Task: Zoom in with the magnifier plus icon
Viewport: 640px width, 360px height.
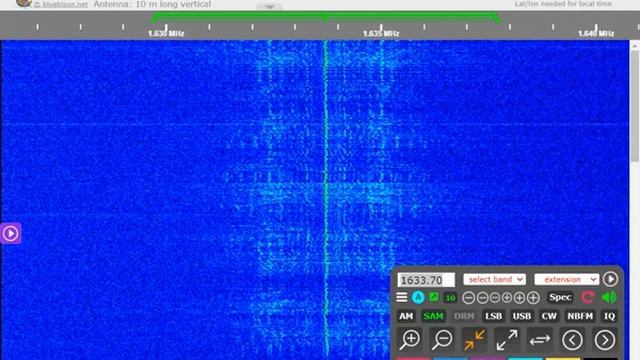Action: click(410, 340)
